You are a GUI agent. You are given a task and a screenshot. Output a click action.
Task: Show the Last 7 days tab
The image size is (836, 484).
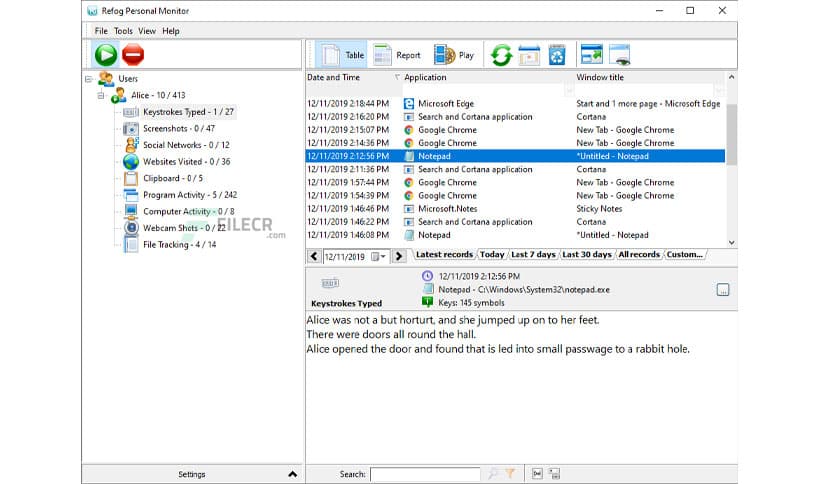click(533, 255)
